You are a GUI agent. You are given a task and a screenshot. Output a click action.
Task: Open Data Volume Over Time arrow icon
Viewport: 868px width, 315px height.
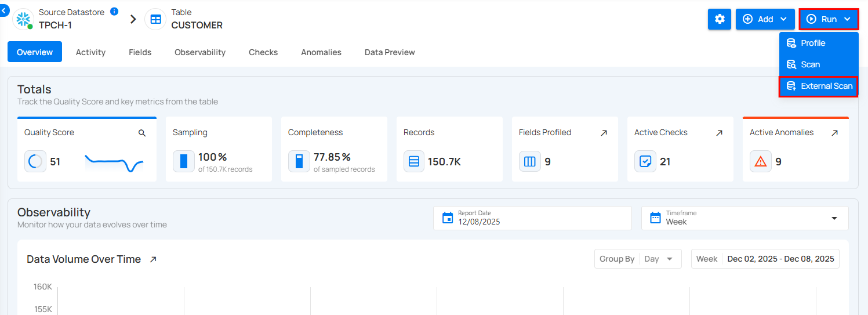153,259
